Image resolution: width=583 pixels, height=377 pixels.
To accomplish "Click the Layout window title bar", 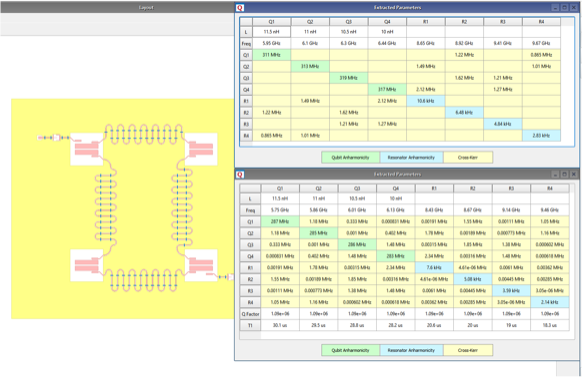I will pos(117,7).
